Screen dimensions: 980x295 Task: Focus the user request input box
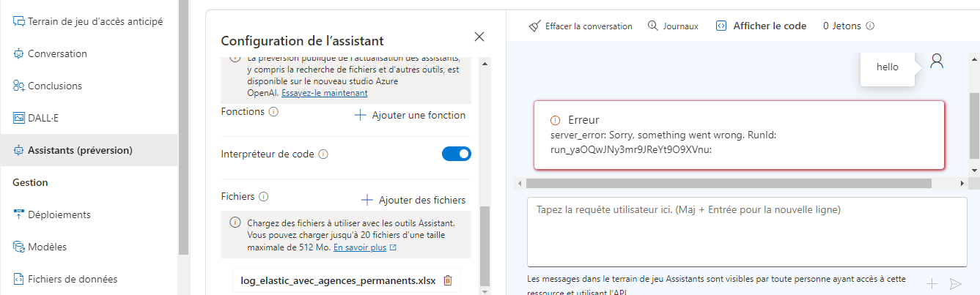747,232
